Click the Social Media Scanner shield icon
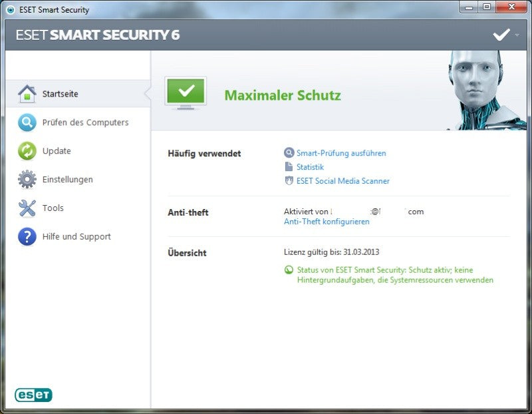Screen dimensions: 532x414 (289, 180)
